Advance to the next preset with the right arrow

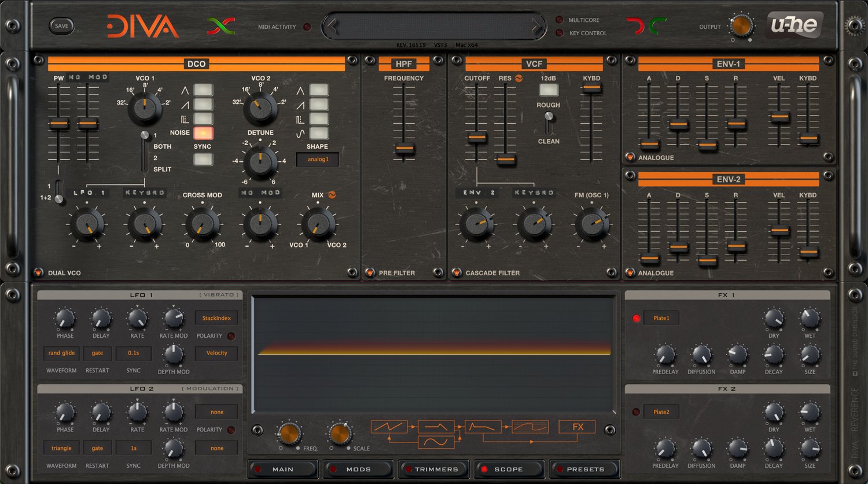[537, 26]
